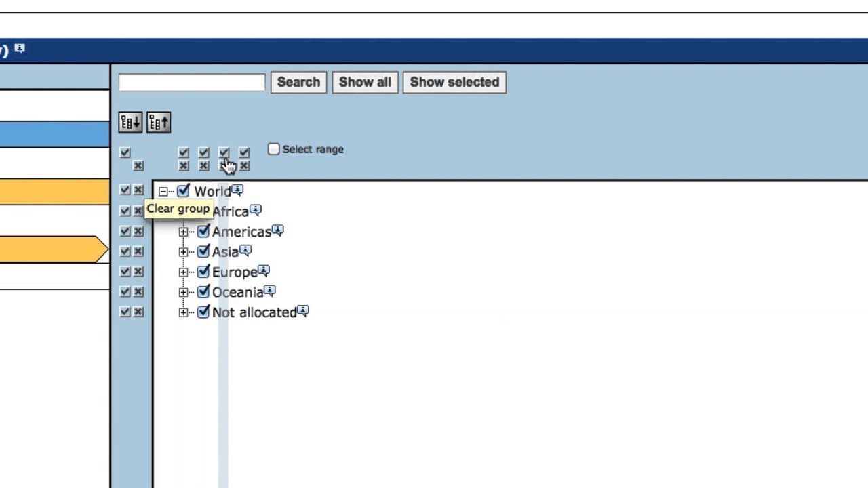Click the info icon in the dark blue title bar
The width and height of the screenshot is (868, 488).
coord(20,48)
